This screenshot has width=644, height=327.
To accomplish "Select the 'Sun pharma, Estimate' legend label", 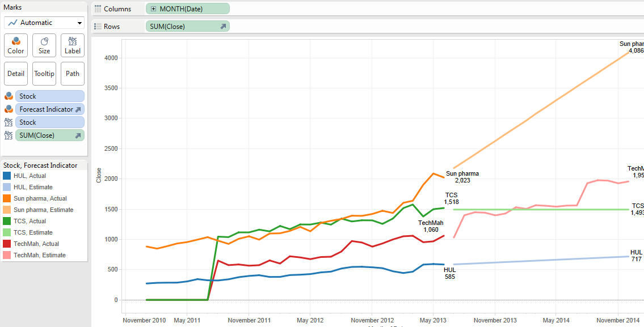I will pyautogui.click(x=44, y=210).
